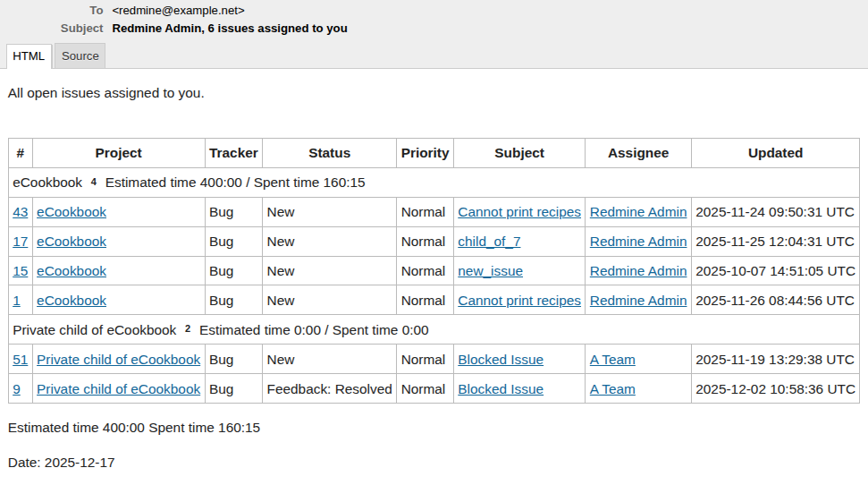Open issue number 17 link

pyautogui.click(x=21, y=242)
